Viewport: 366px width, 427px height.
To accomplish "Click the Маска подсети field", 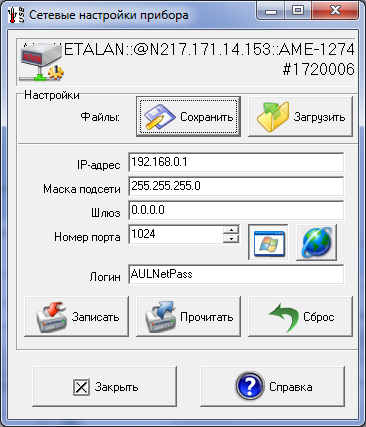I will click(x=236, y=186).
